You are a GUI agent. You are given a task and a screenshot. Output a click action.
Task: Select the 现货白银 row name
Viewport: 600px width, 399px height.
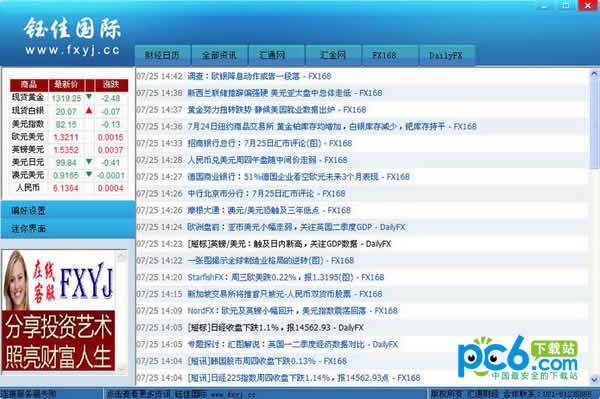pos(28,111)
